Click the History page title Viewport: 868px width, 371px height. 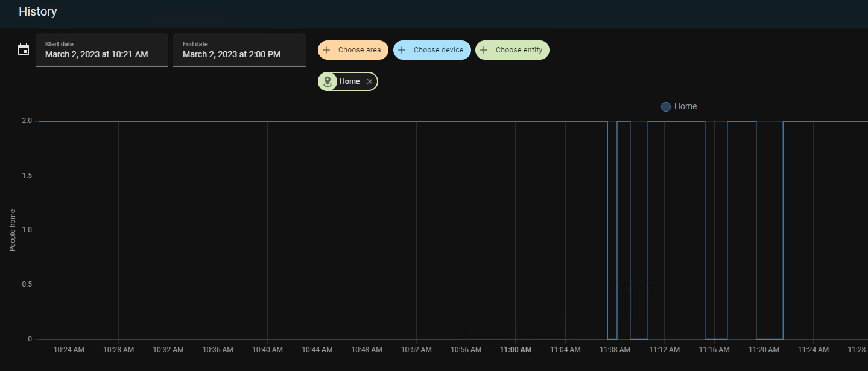[x=38, y=11]
